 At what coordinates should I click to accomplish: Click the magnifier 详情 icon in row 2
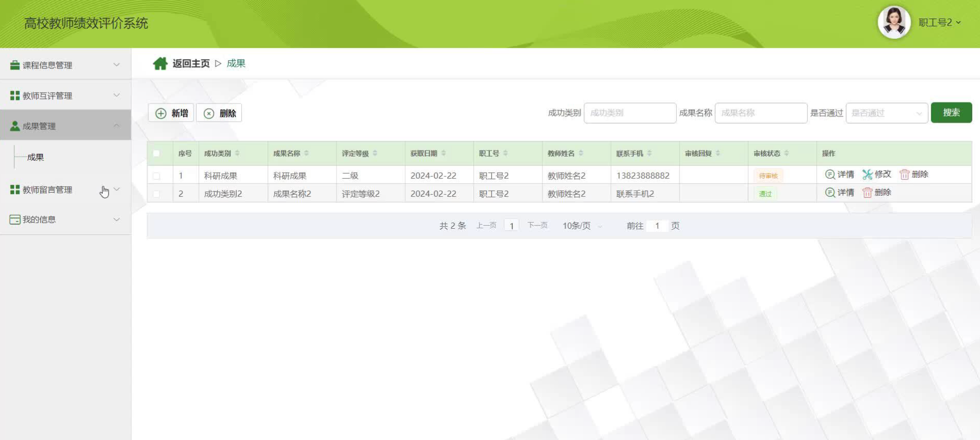pos(830,192)
